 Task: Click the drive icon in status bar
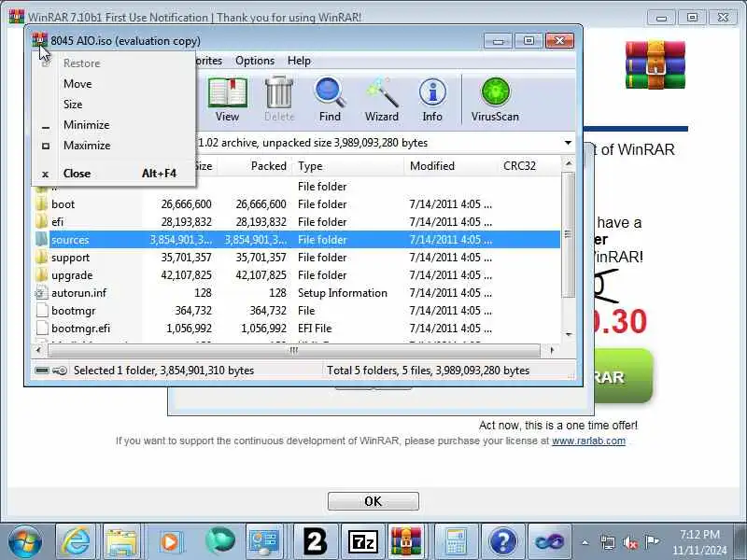(42, 371)
